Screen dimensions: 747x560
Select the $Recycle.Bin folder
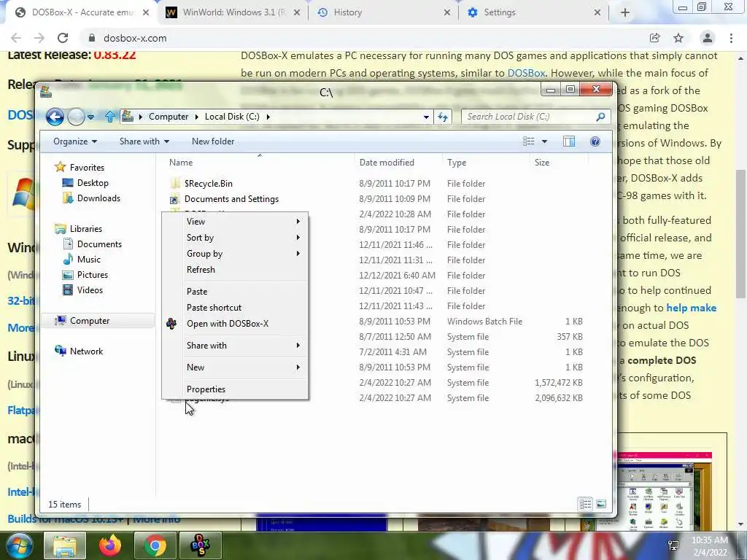point(208,183)
